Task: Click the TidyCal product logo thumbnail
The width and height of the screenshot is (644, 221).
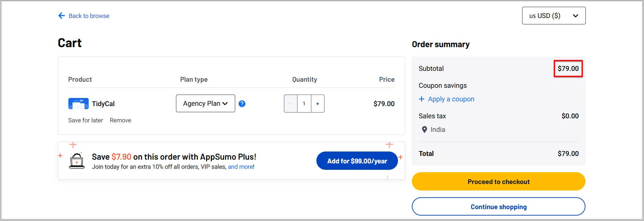Action: coord(78,104)
